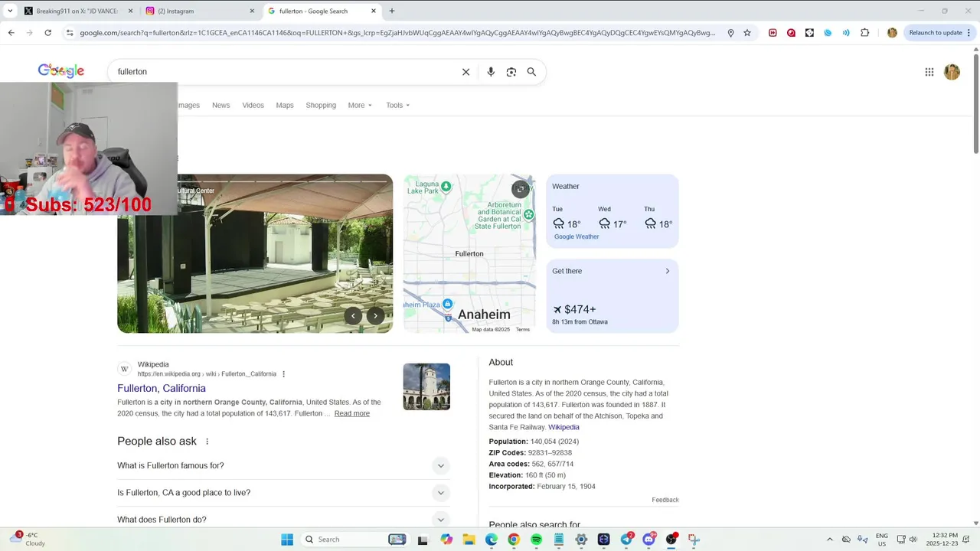Open the volume control in system tray
The width and height of the screenshot is (980, 551).
[913, 540]
